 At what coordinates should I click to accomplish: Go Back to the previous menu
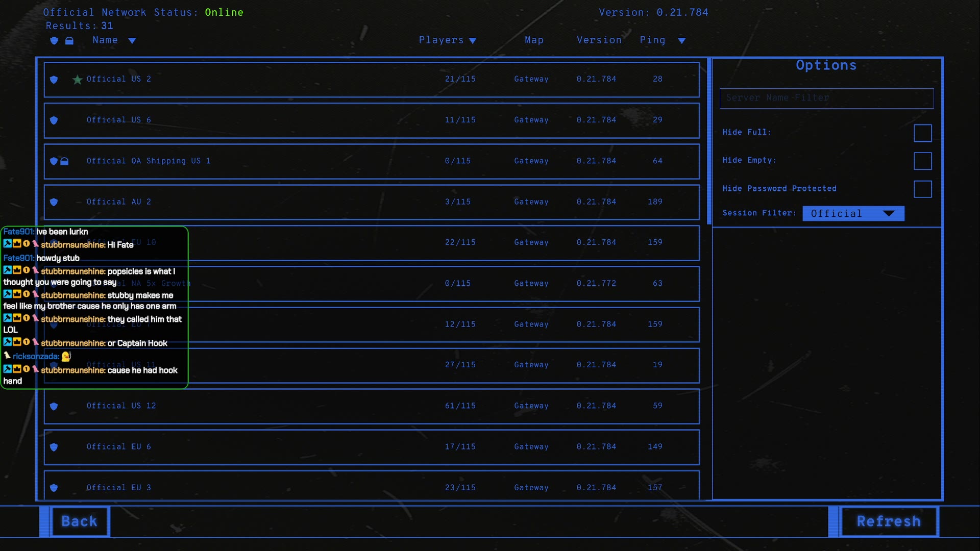(80, 521)
